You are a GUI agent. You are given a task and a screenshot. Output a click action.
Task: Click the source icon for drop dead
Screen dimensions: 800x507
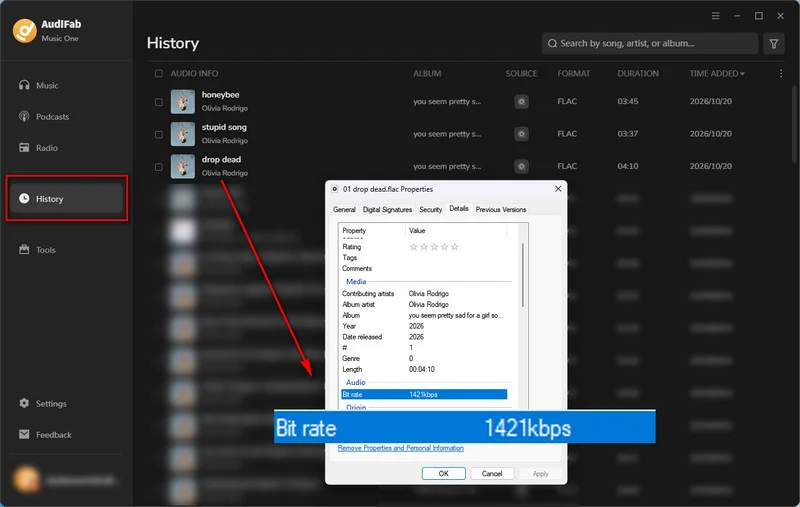click(521, 166)
